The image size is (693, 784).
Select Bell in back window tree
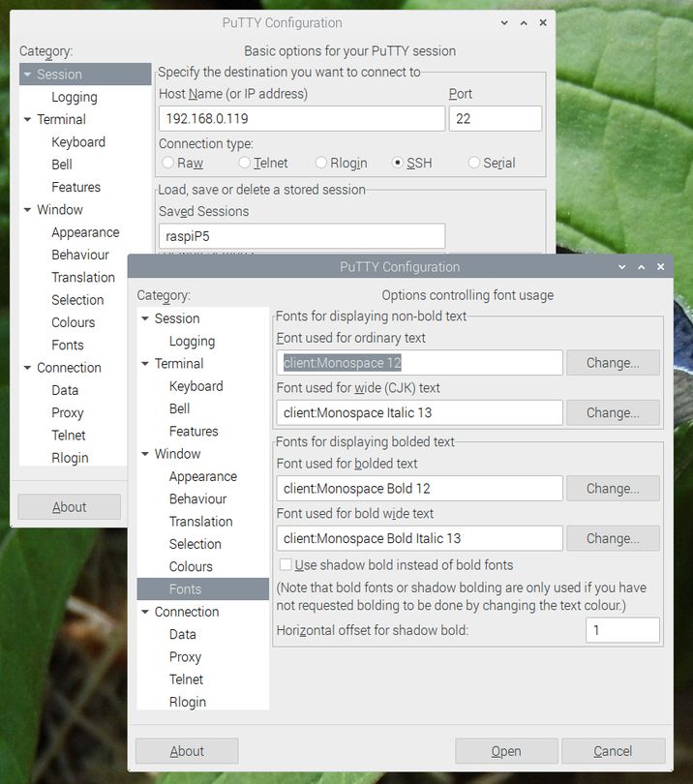click(62, 165)
